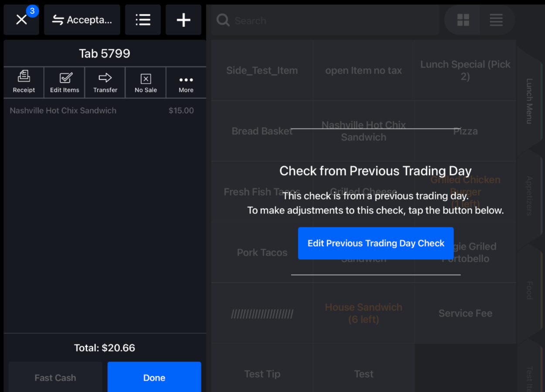Switch to grid view layout
This screenshot has height=392, width=545.
pyautogui.click(x=463, y=20)
